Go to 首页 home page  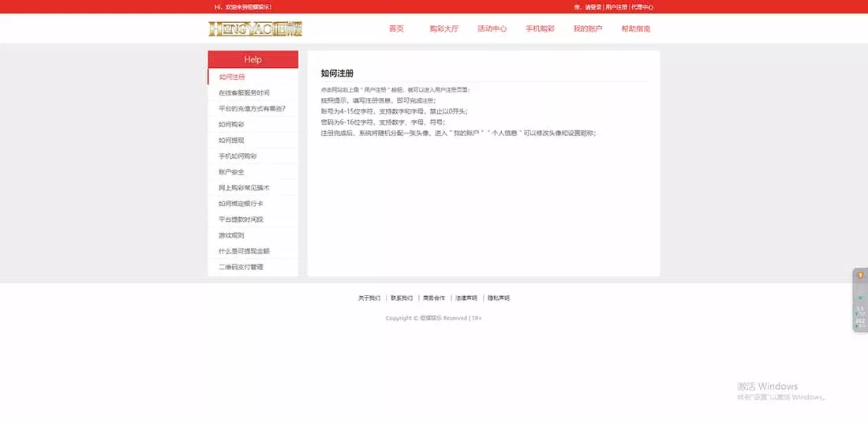pyautogui.click(x=396, y=29)
